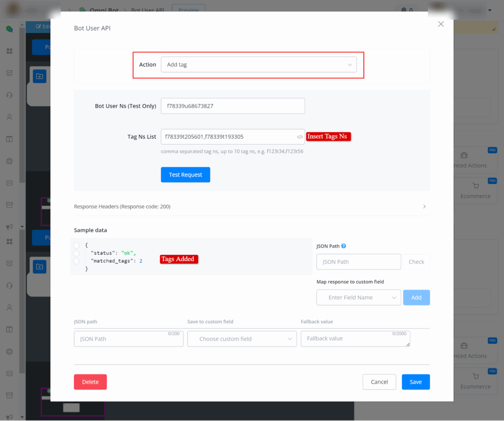Viewport: 504px width, 421px height.
Task: Click the JSON Path help question icon
Action: (344, 246)
